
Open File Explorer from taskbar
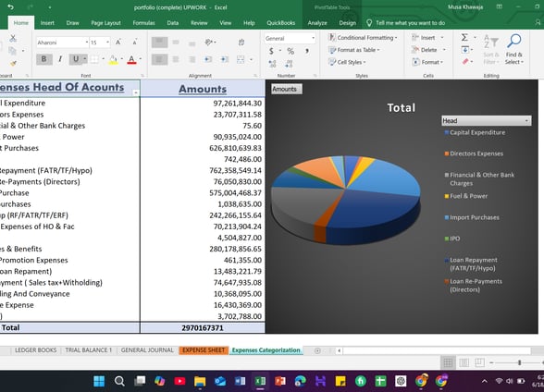point(200,381)
